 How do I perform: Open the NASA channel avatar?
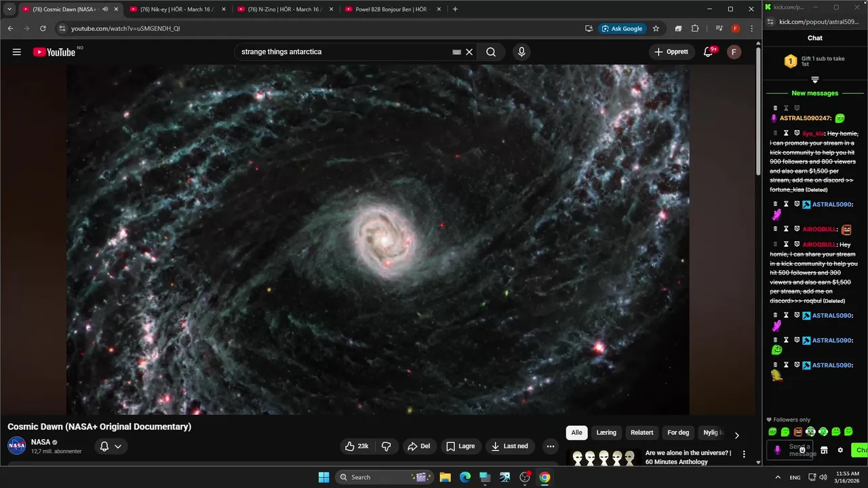(17, 446)
